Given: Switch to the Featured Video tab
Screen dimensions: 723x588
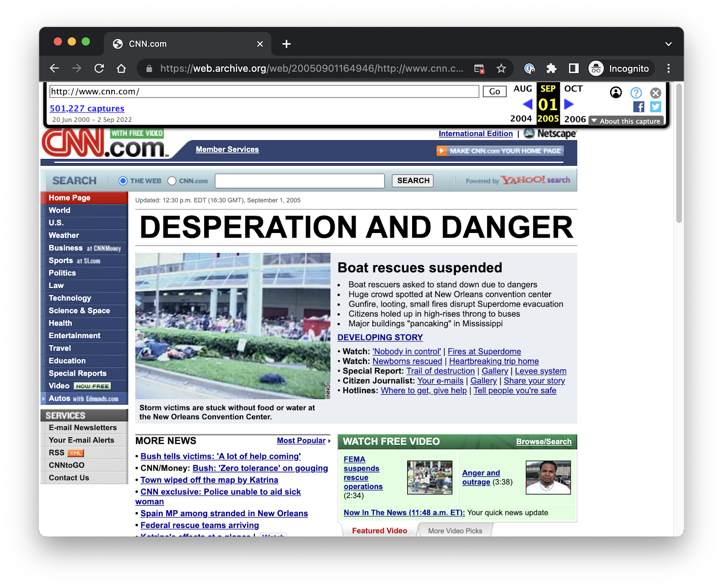Looking at the screenshot, I should click(x=380, y=531).
